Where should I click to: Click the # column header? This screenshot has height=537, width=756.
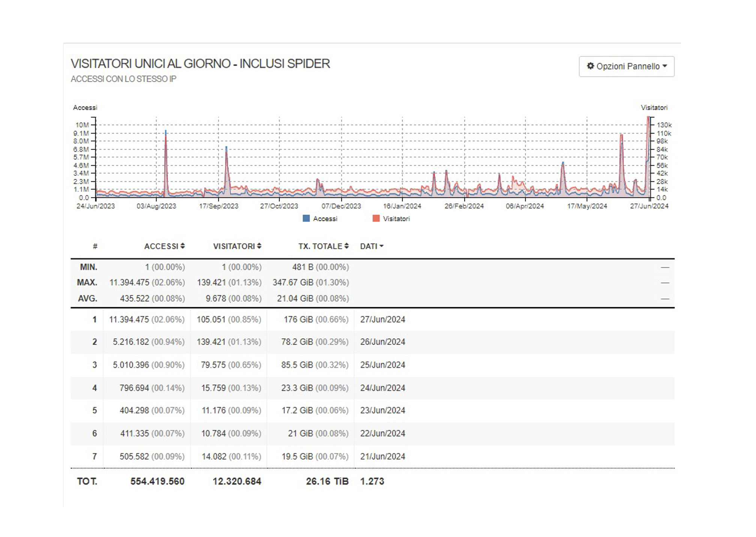[95, 246]
